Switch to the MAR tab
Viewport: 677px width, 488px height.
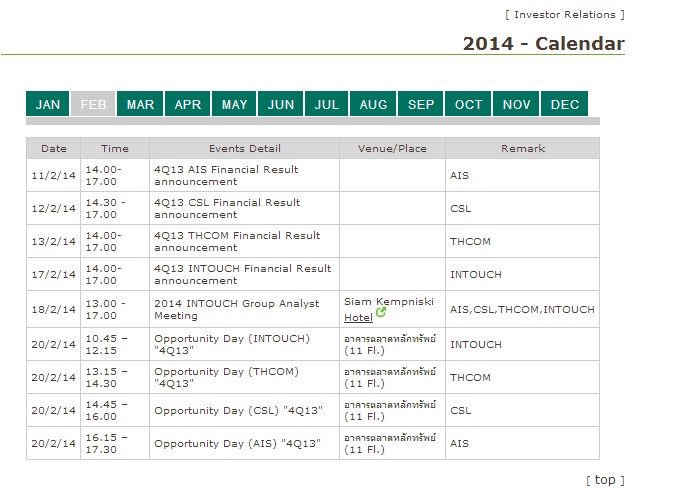click(x=140, y=104)
